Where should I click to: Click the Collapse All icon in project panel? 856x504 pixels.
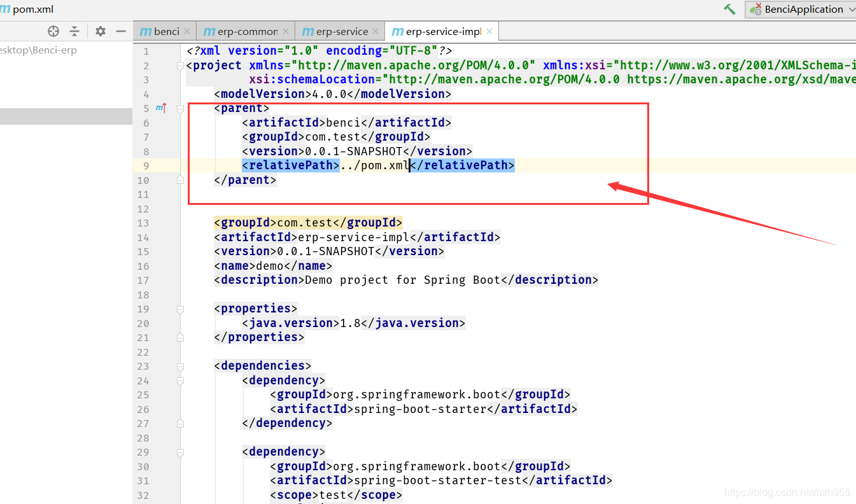74,31
